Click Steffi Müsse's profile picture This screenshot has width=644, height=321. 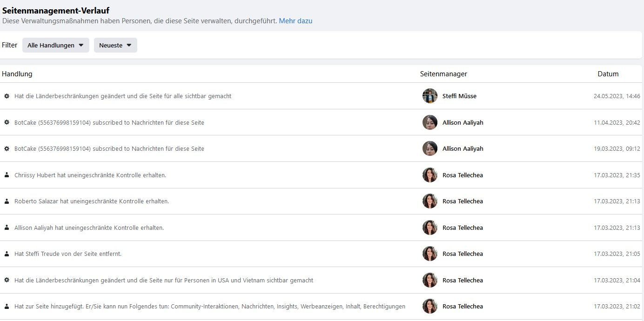[429, 96]
